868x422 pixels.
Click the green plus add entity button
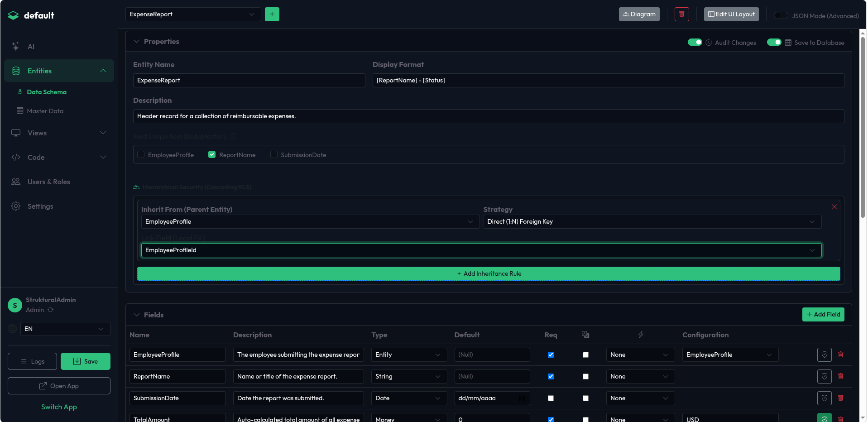point(272,14)
